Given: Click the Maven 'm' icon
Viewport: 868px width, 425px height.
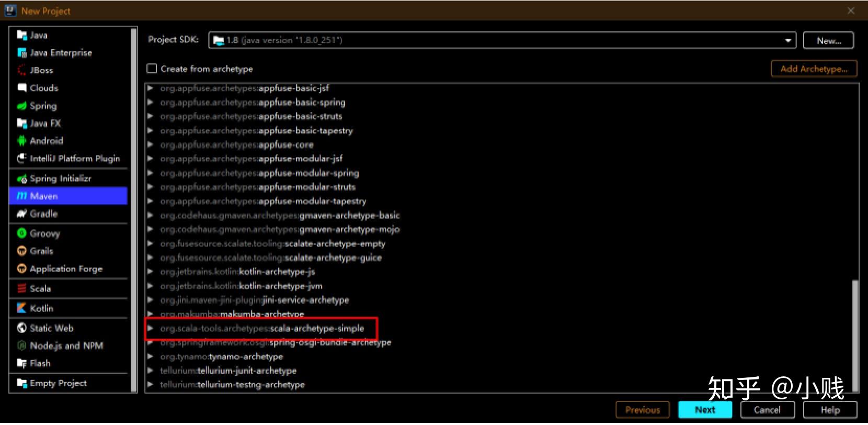Looking at the screenshot, I should 21,196.
